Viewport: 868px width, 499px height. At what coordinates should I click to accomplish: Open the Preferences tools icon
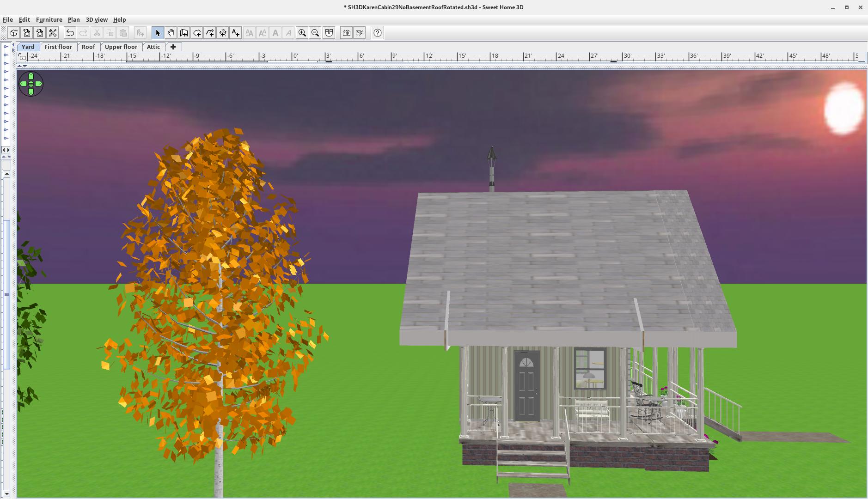(x=53, y=33)
